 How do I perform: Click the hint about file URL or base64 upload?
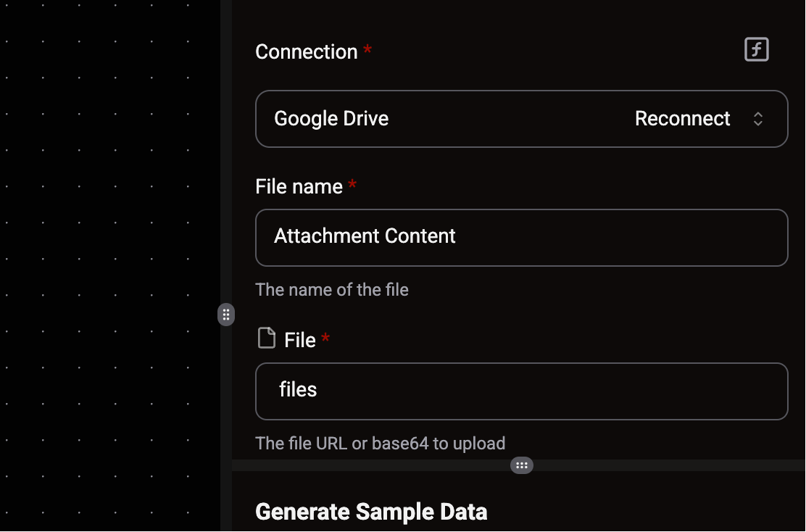(x=380, y=444)
